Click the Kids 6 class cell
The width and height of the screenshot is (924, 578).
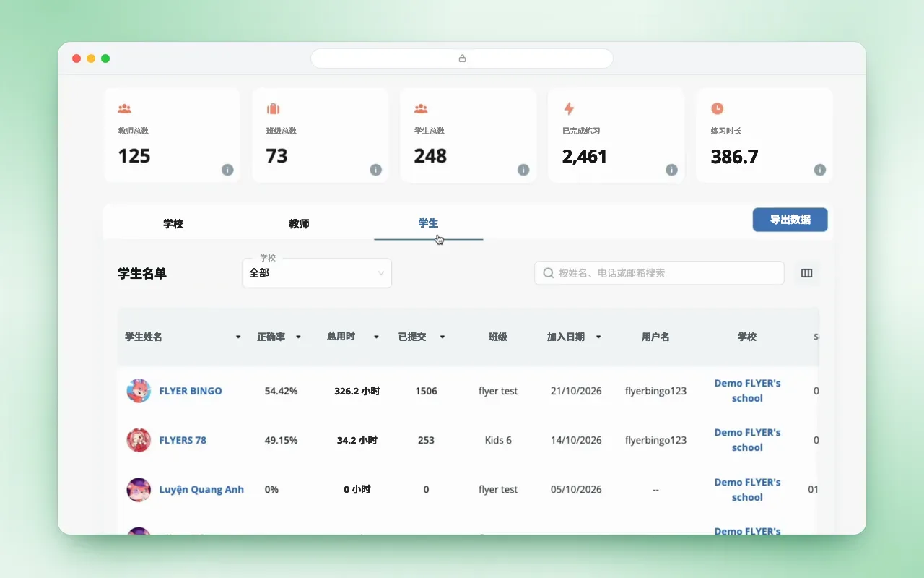(x=498, y=440)
